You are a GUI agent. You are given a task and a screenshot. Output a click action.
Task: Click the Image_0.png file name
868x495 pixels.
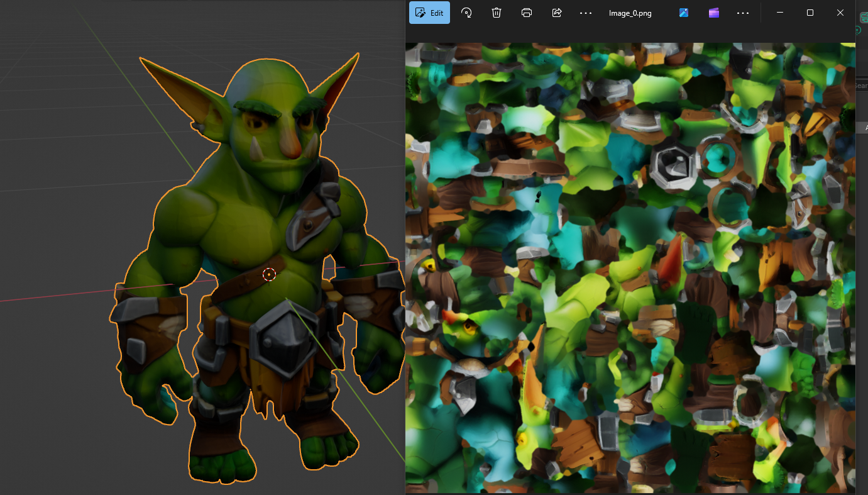coord(630,13)
